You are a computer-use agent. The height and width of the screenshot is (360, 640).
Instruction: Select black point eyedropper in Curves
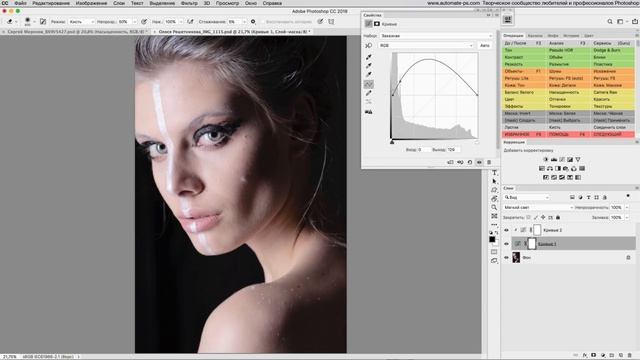click(369, 57)
